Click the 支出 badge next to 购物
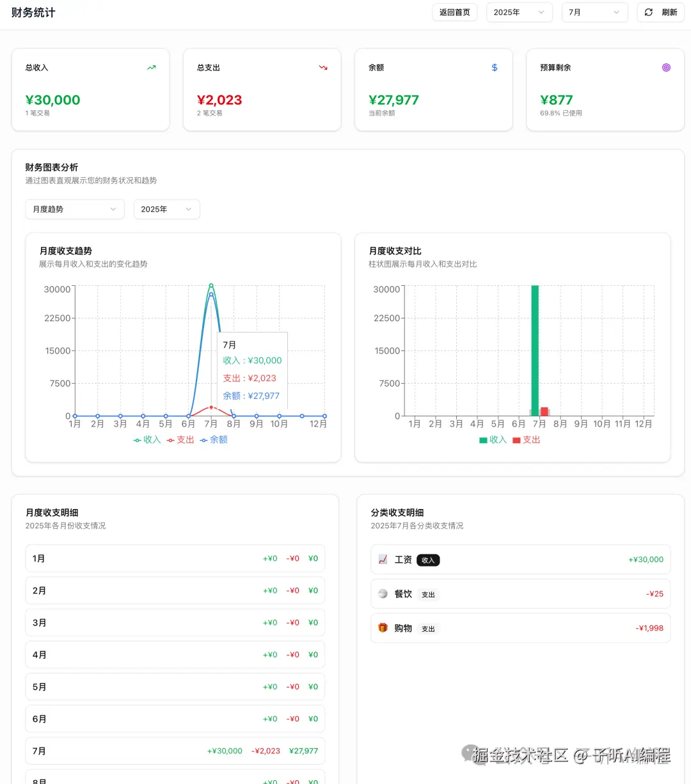691x784 pixels. (x=428, y=629)
